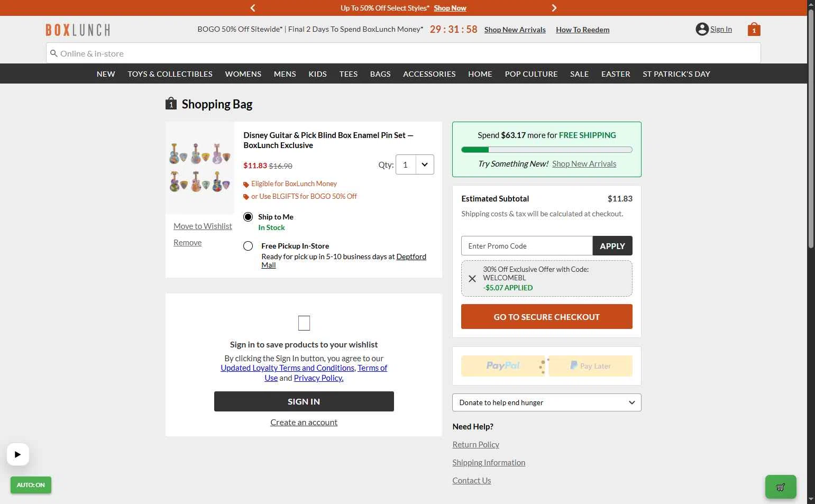Viewport: 815px width, 504px height.
Task: Click Move to Wishlist
Action: click(203, 226)
